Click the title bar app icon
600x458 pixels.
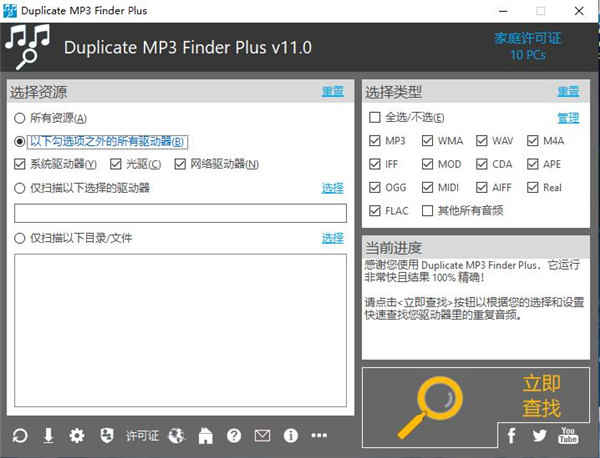pos(10,11)
